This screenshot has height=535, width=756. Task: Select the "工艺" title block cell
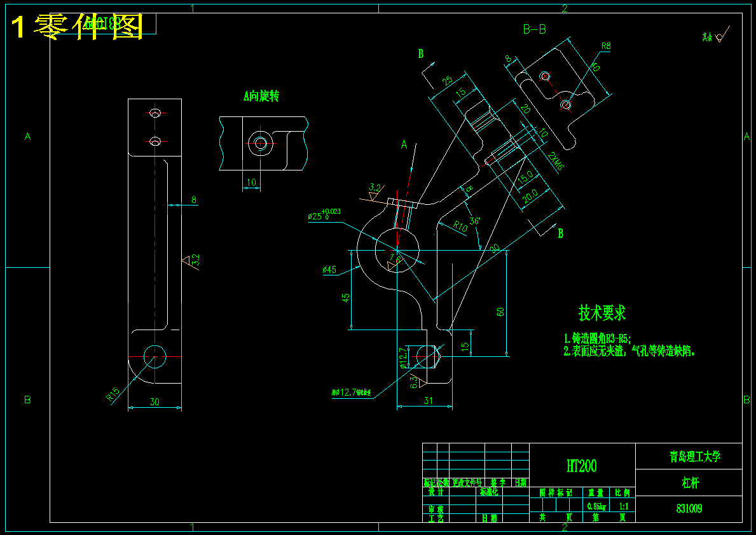pyautogui.click(x=436, y=518)
